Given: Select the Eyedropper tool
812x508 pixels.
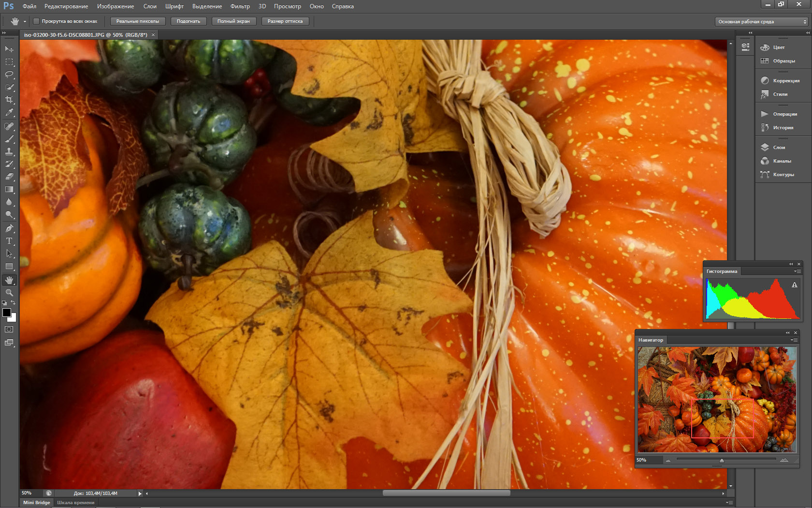Looking at the screenshot, I should click(9, 112).
